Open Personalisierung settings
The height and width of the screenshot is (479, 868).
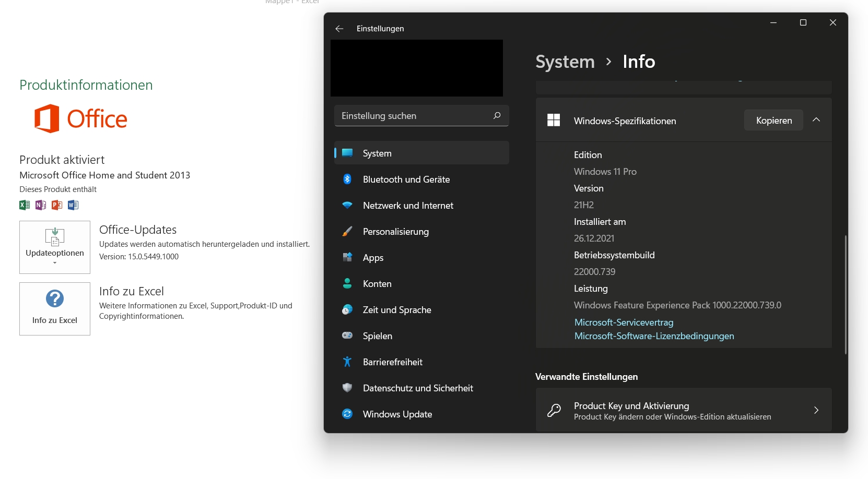point(421,231)
